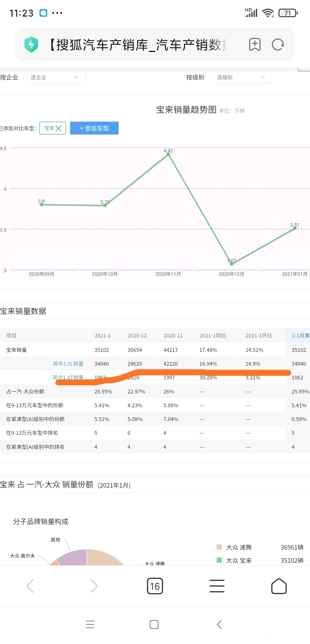Select the 宝来销量 row label
Viewport: 310px width, 644px height.
[16, 350]
